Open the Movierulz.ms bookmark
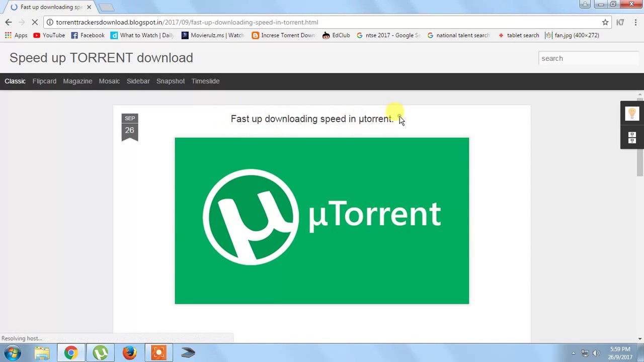The height and width of the screenshot is (362, 644). (212, 35)
